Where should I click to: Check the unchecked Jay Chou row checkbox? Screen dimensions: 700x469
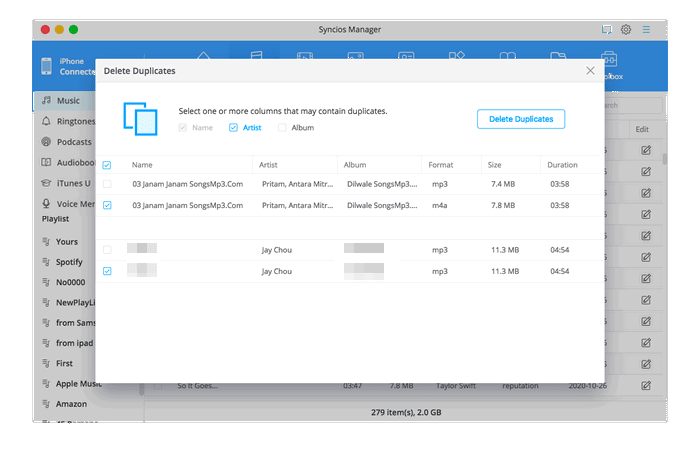click(107, 250)
